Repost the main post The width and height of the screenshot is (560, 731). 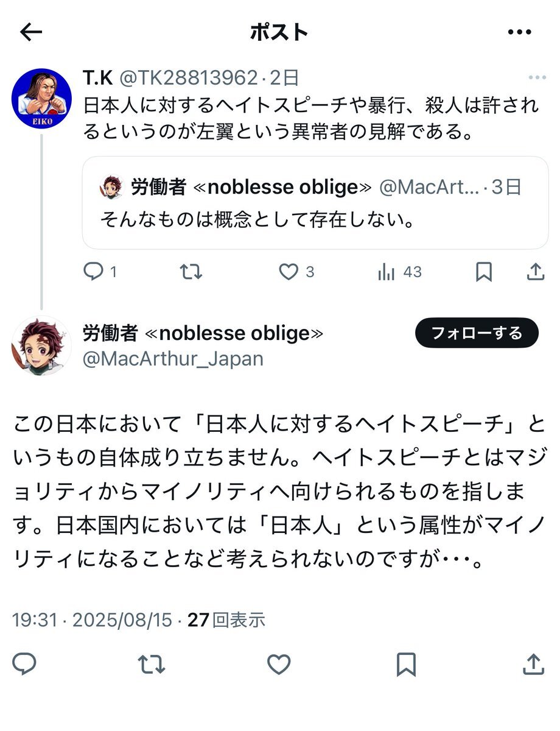tap(152, 663)
